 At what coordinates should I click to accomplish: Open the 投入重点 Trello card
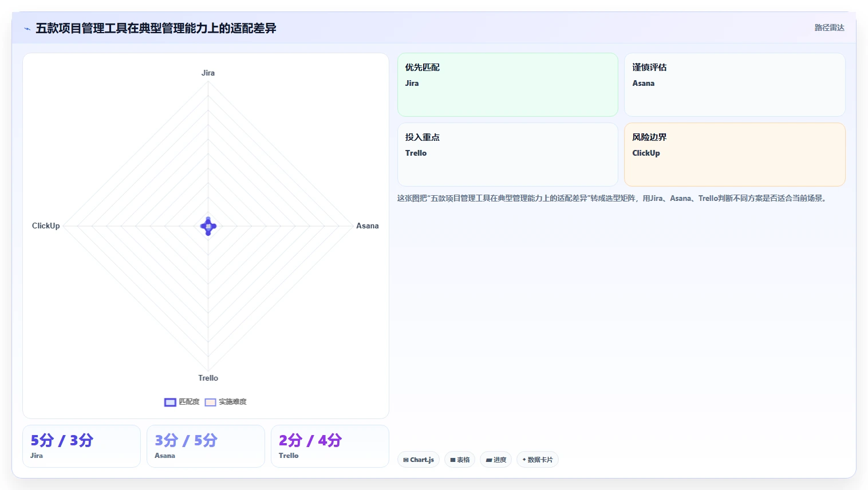point(508,155)
